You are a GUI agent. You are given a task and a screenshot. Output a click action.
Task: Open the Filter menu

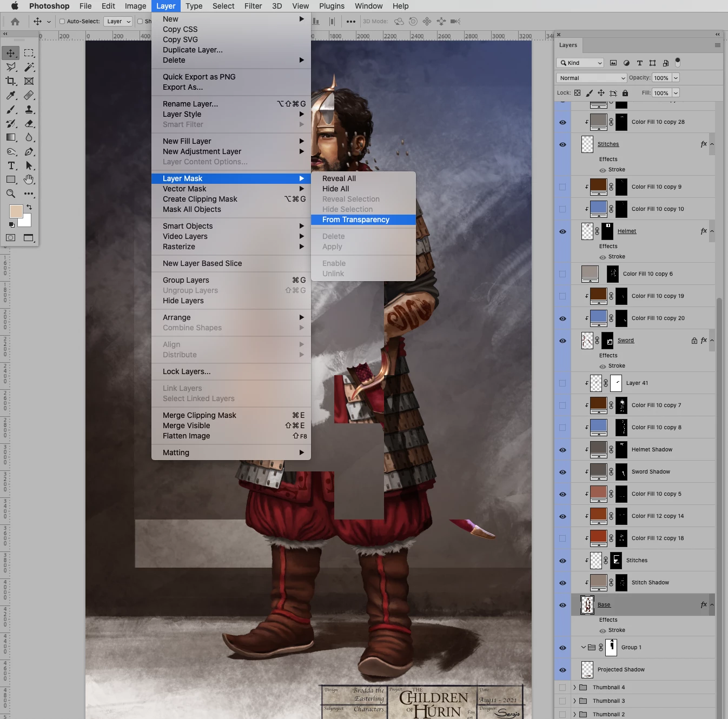click(x=253, y=6)
